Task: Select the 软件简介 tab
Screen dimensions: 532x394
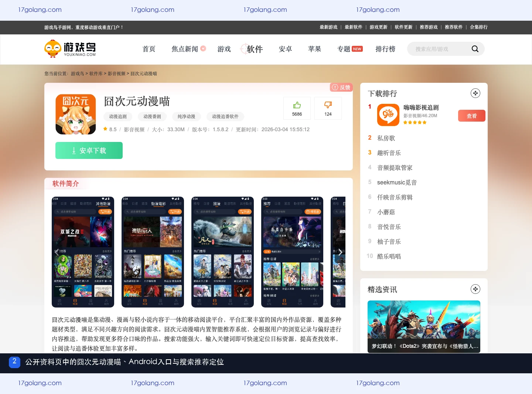Action: click(x=66, y=184)
